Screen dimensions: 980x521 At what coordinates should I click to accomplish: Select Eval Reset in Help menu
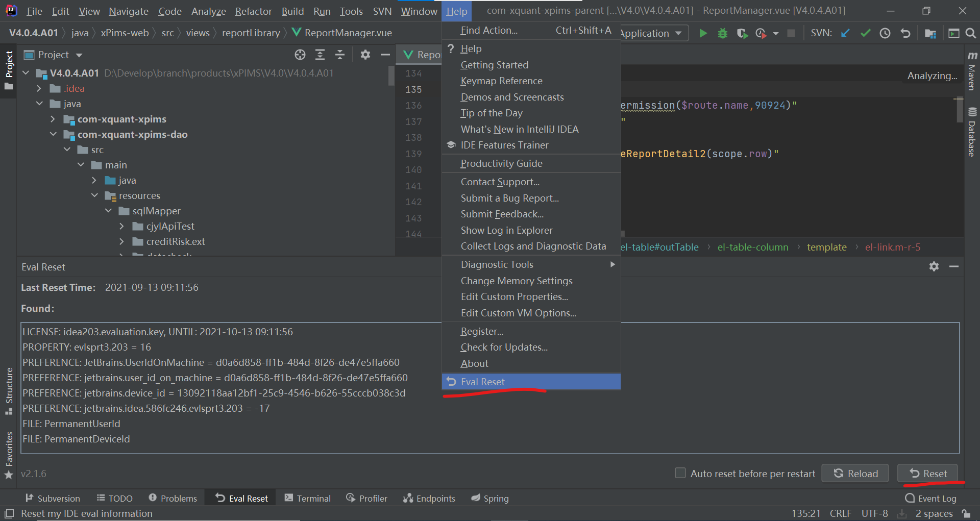tap(531, 382)
